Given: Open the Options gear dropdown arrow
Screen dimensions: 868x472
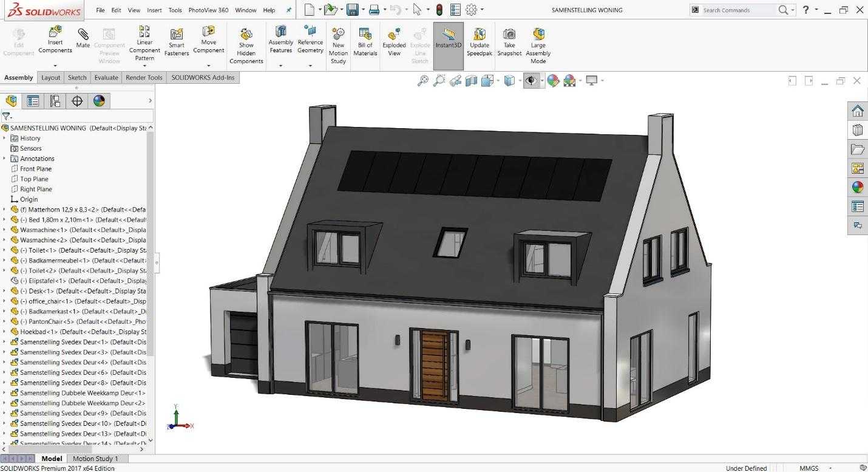Looking at the screenshot, I should (x=482, y=10).
